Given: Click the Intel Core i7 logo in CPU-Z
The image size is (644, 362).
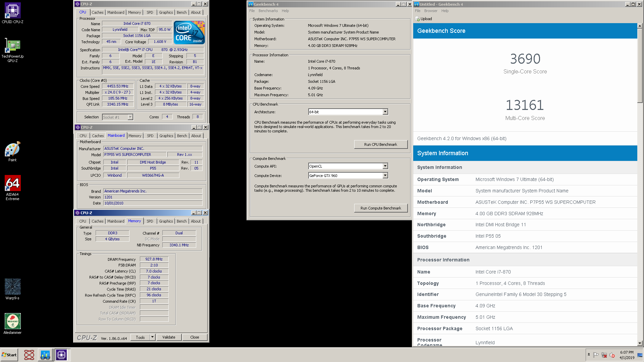Looking at the screenshot, I should click(189, 33).
